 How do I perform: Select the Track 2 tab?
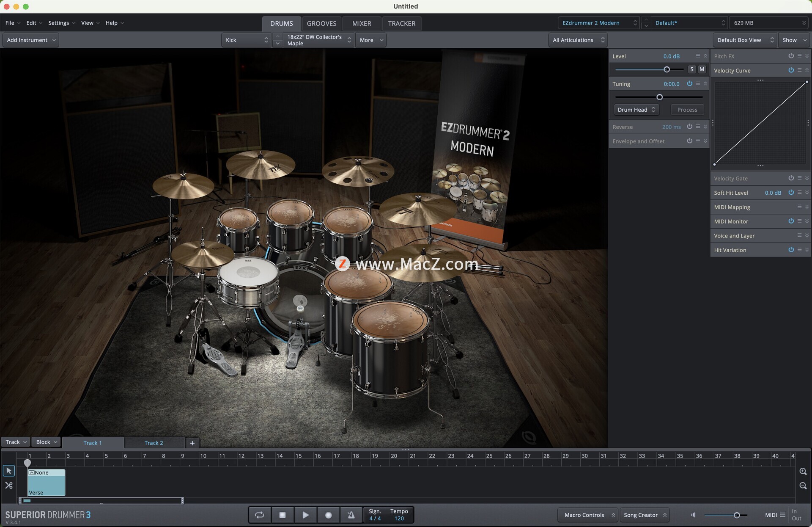click(154, 443)
